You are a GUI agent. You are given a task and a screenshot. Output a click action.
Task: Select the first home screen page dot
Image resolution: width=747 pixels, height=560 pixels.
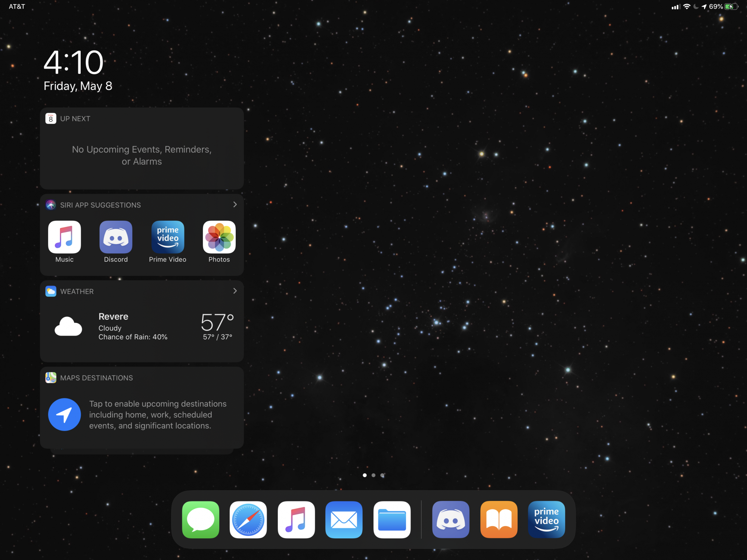click(x=365, y=475)
